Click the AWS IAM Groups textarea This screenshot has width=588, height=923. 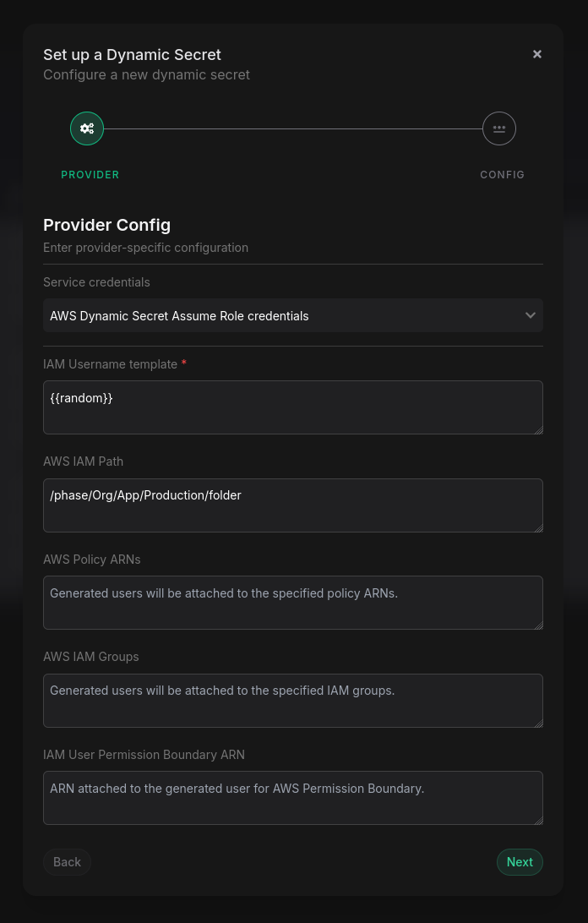[293, 700]
